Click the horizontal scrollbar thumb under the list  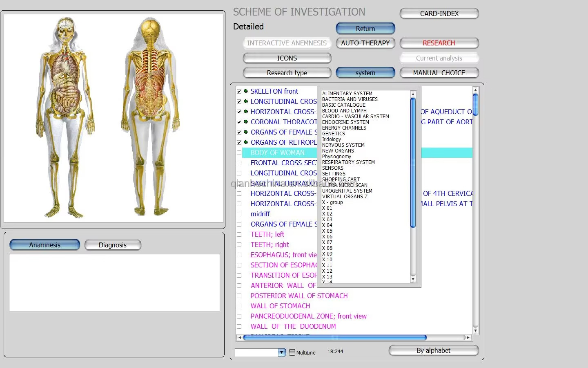tap(335, 338)
